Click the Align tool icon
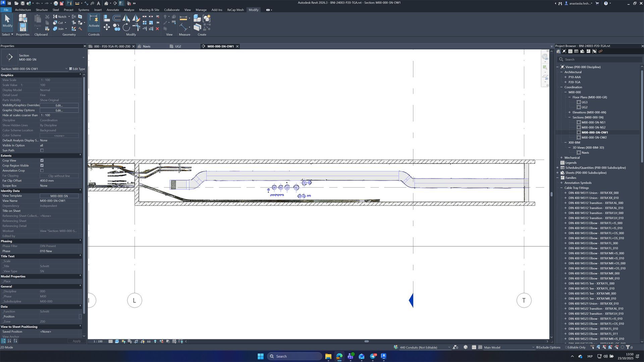644x362 pixels. click(x=107, y=18)
